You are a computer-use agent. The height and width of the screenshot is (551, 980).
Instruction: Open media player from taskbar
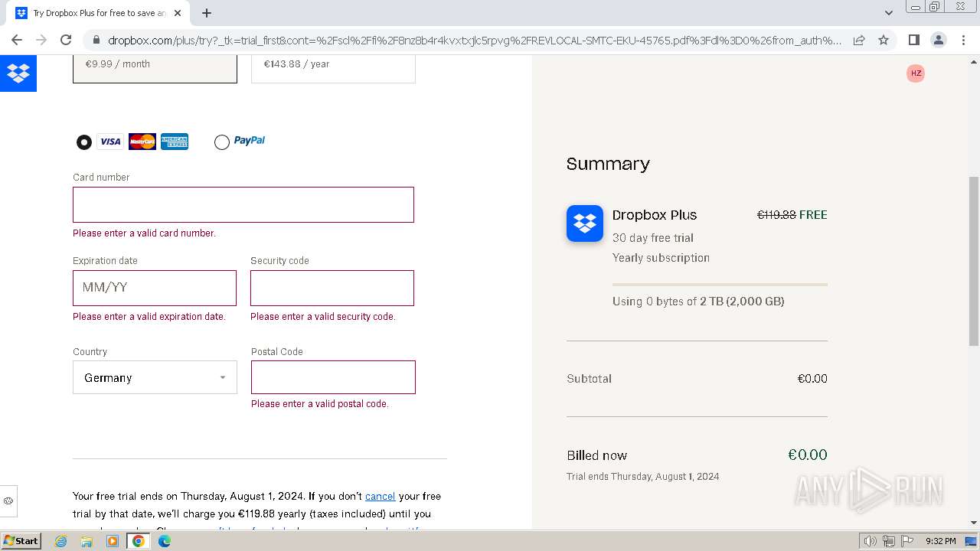pos(113,541)
